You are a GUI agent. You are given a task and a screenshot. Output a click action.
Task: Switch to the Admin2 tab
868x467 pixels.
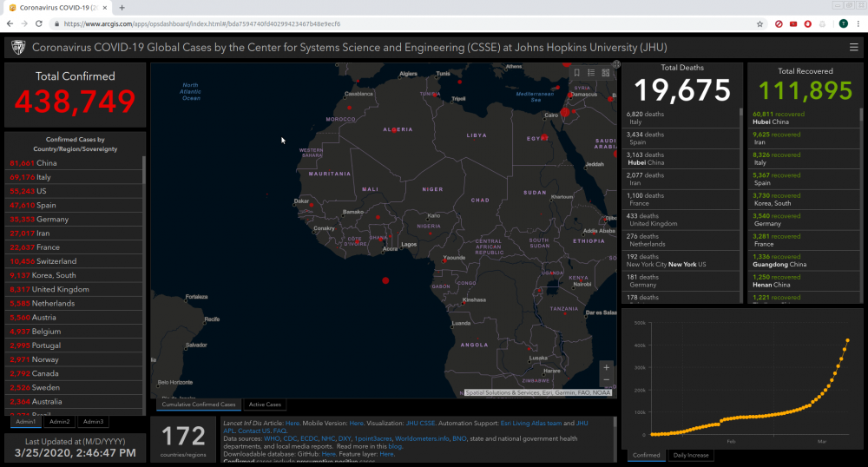[59, 422]
